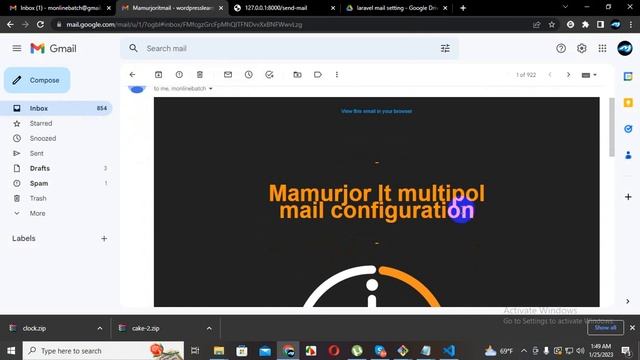Screen dimensions: 640x360
Task: Get add-ons plus icon in side panel
Action: tap(628, 197)
